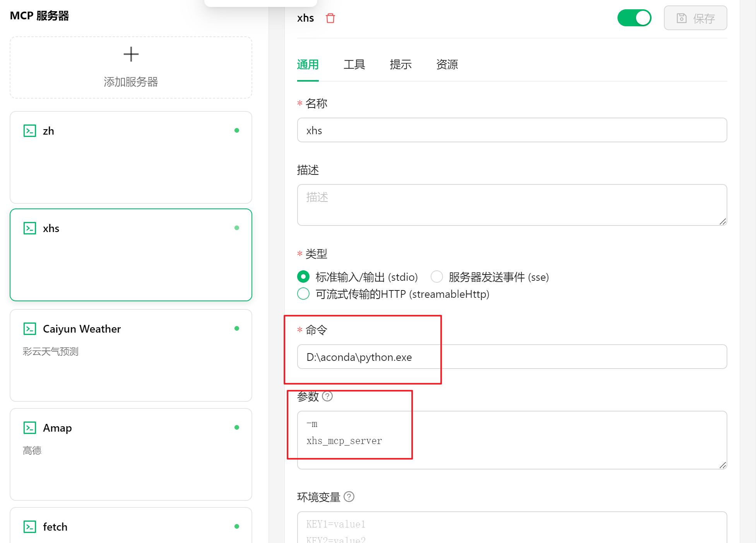Click the plus icon to add server
Viewport: 756px width, 543px height.
point(131,54)
